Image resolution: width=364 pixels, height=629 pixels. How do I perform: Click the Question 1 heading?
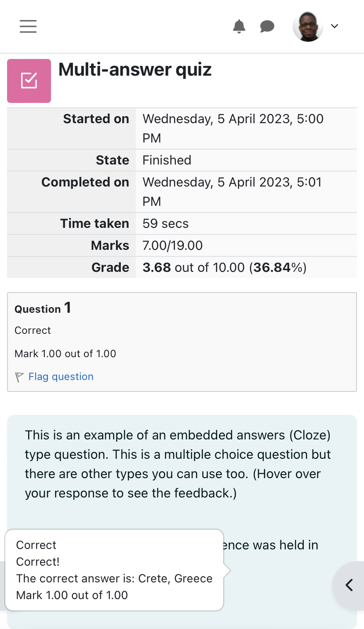point(43,308)
